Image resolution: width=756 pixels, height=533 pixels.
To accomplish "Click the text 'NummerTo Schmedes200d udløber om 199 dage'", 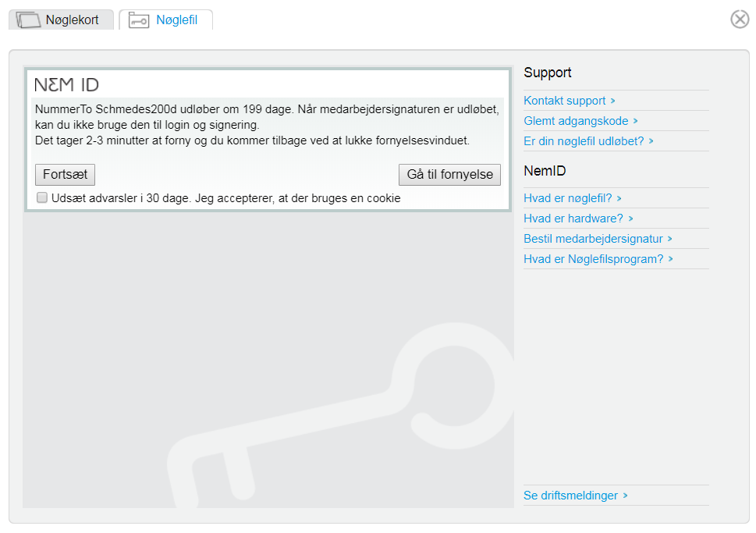I will click(x=163, y=109).
